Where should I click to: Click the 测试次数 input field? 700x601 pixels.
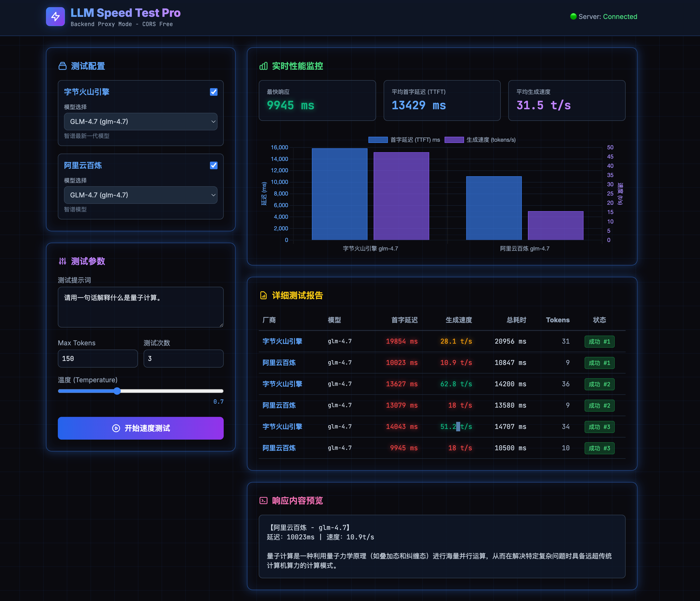(x=183, y=358)
